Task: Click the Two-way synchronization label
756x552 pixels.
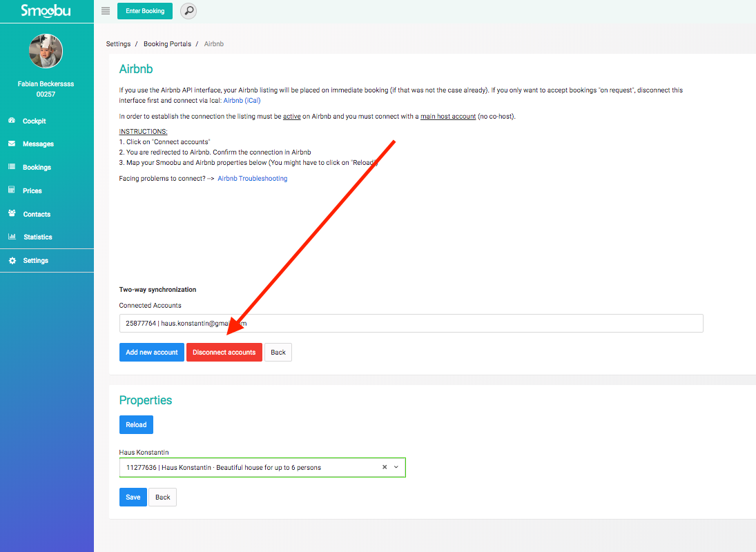Action: (157, 290)
